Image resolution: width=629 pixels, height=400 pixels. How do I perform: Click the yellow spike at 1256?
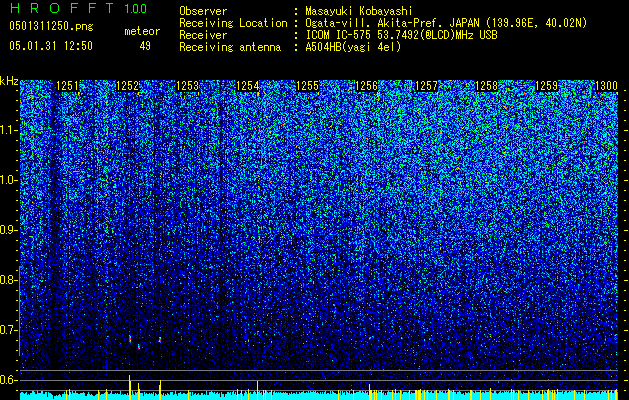(x=369, y=392)
